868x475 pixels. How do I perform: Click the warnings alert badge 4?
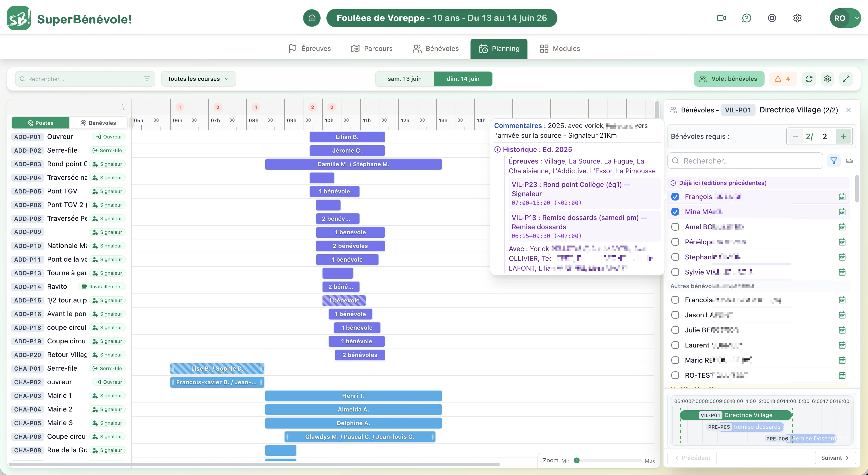coord(783,79)
